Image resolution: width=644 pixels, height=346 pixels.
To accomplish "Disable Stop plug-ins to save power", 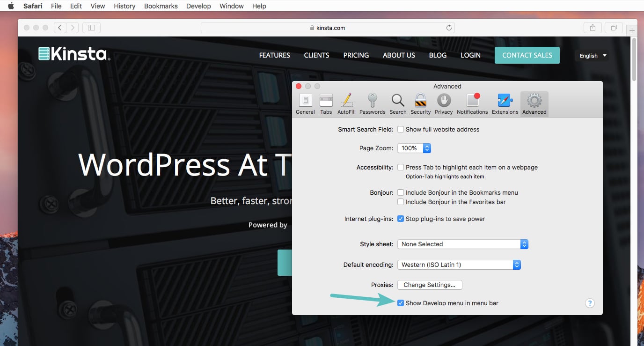I will click(x=401, y=219).
